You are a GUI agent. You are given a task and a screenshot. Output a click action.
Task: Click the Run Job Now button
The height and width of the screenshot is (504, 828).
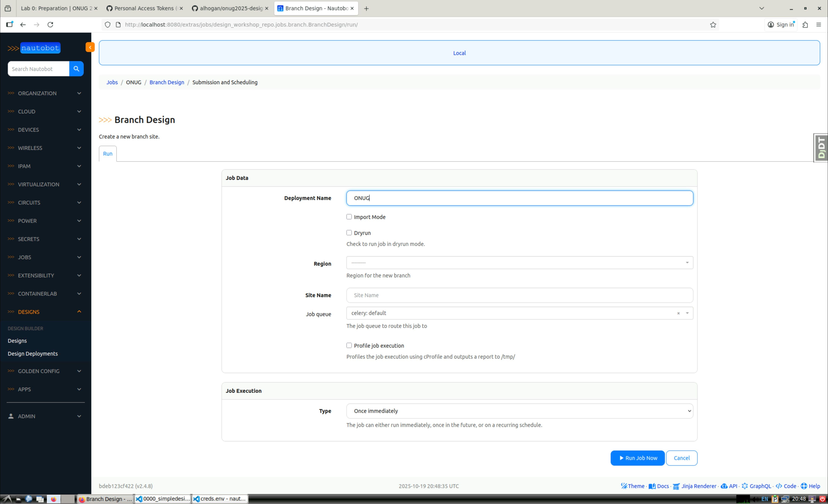coord(637,458)
